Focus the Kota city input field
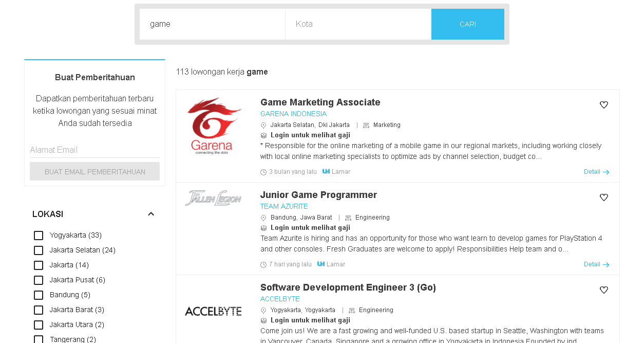Image resolution: width=644 pixels, height=343 pixels. (x=358, y=24)
